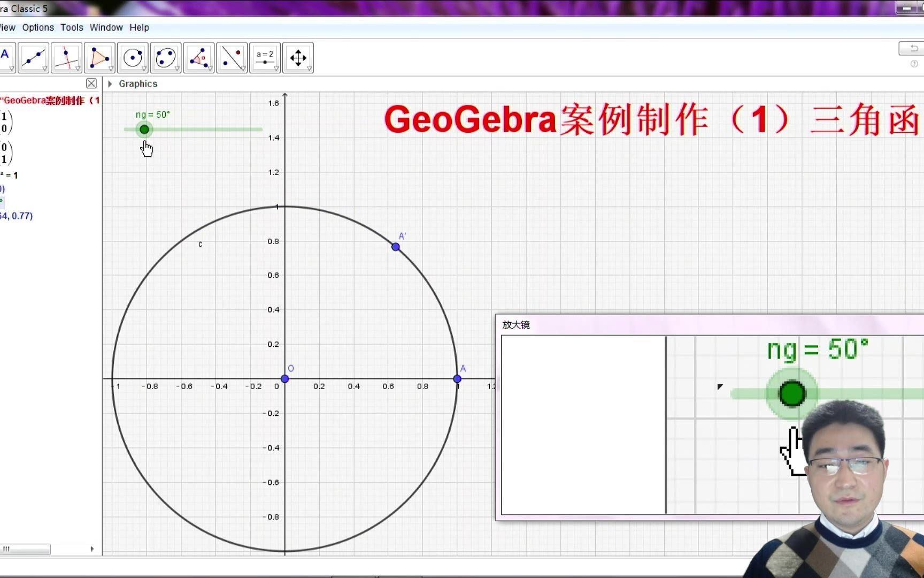Select point A' on the circle
Image resolution: width=924 pixels, height=578 pixels.
pyautogui.click(x=396, y=247)
